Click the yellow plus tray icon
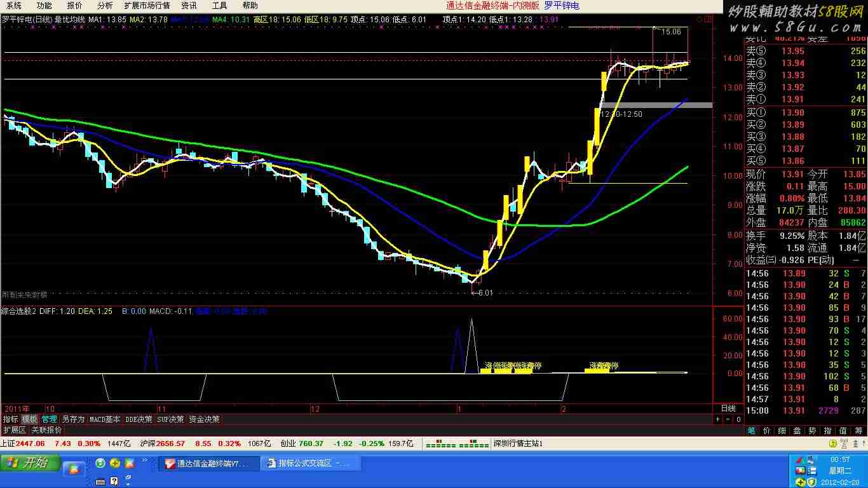This screenshot has height=488, width=868. coord(800,482)
